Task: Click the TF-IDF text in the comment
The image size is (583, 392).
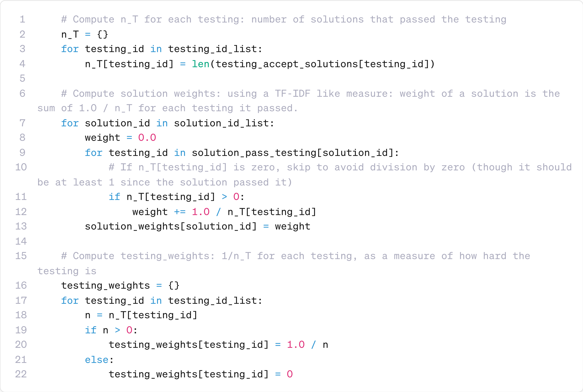Action: [292, 94]
